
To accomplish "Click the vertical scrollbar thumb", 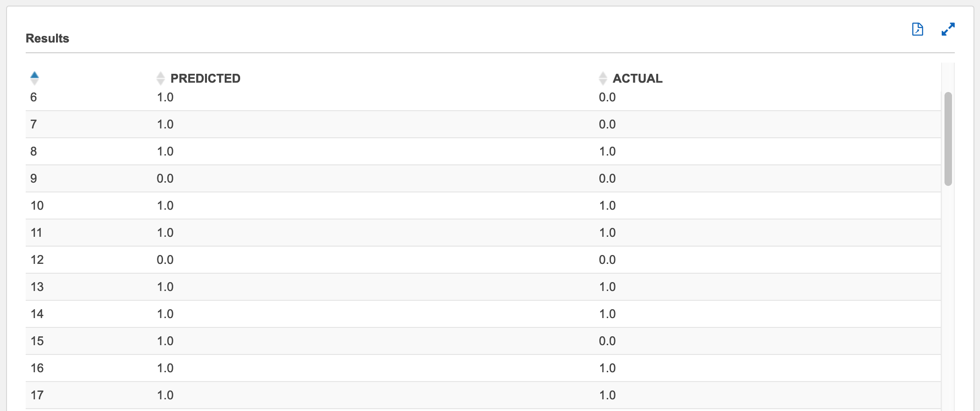I will tap(948, 139).
